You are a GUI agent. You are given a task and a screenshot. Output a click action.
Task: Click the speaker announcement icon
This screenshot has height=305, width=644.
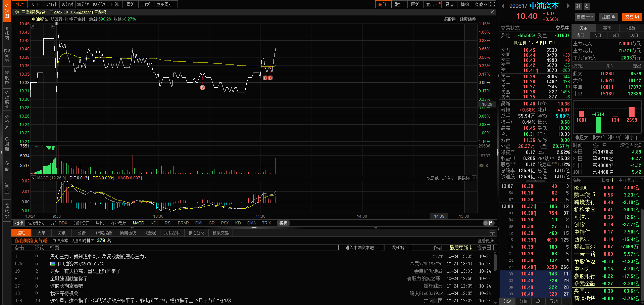(17, 12)
